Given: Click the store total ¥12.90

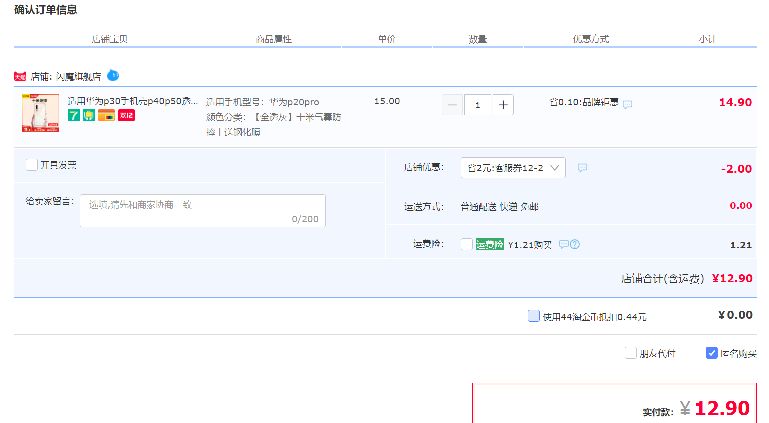Looking at the screenshot, I should click(732, 278).
